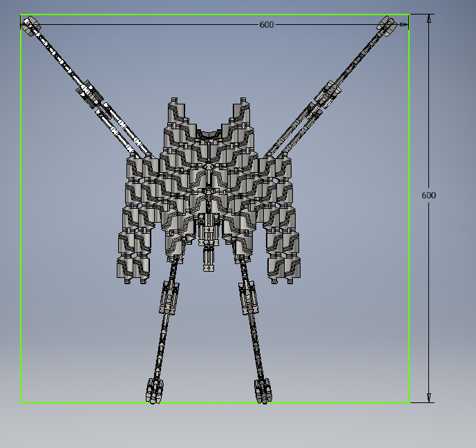Select the vertical 600 dimension value
The height and width of the screenshot is (448, 476).
(x=428, y=195)
